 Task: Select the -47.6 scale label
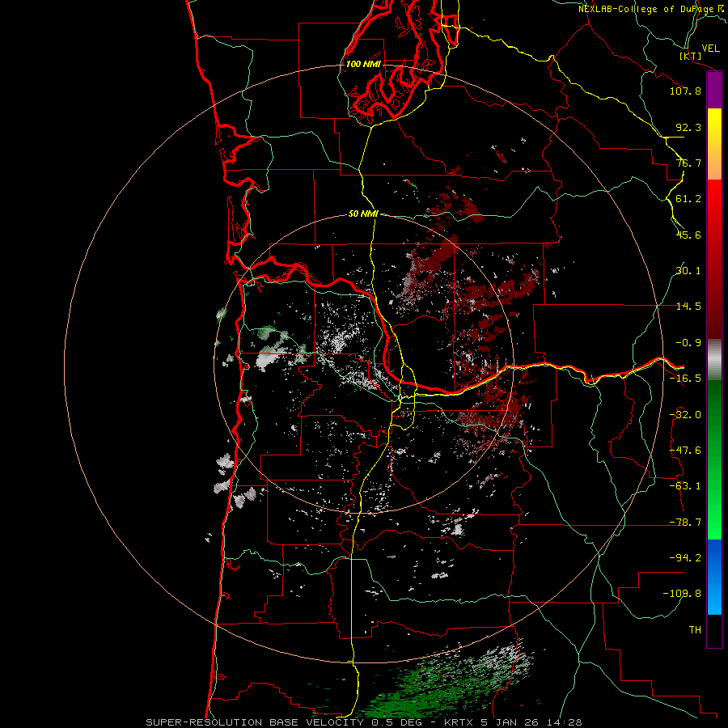coord(685,451)
